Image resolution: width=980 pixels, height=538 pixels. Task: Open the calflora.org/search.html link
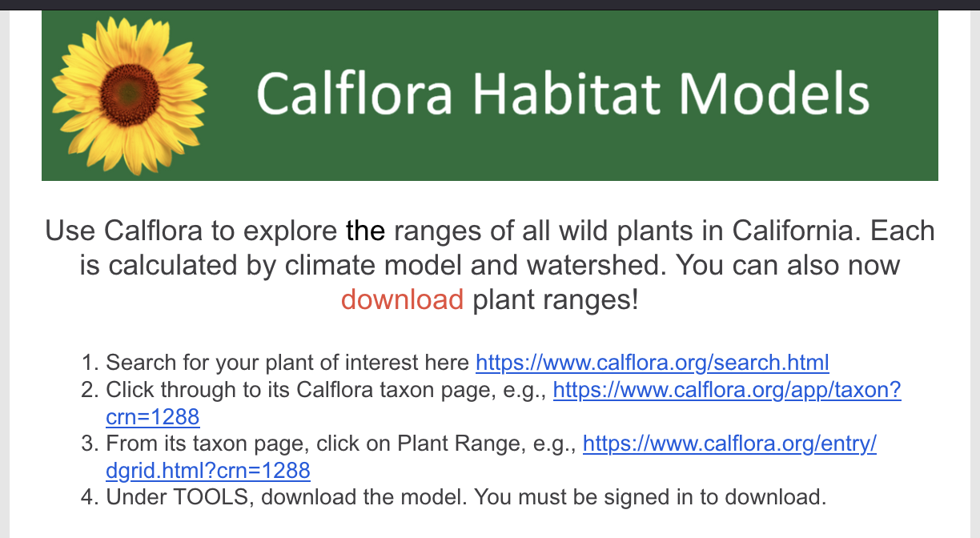point(652,363)
